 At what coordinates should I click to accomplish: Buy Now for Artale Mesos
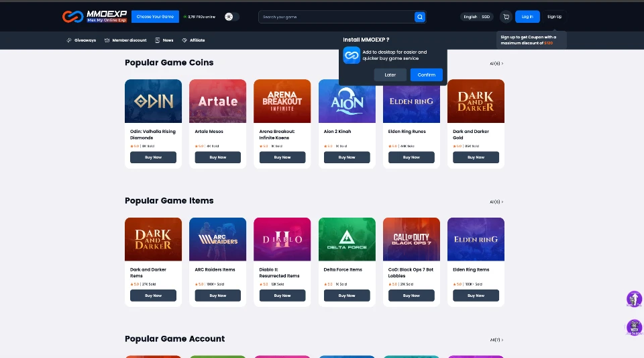pos(217,157)
